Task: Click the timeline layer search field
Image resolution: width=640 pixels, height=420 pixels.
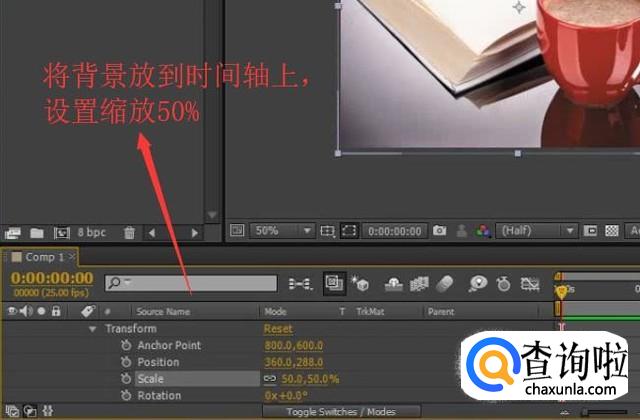Action: pyautogui.click(x=190, y=284)
